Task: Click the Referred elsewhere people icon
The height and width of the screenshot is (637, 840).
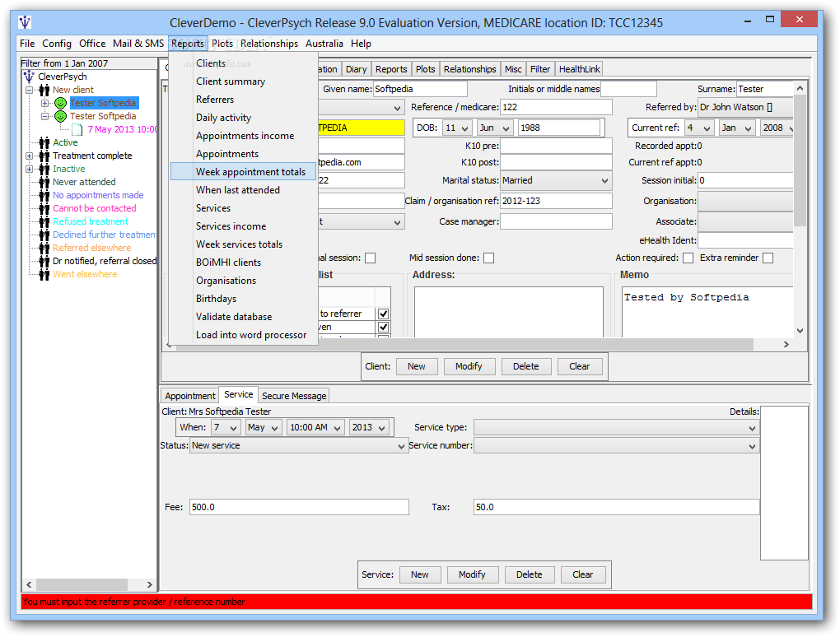Action: (44, 248)
